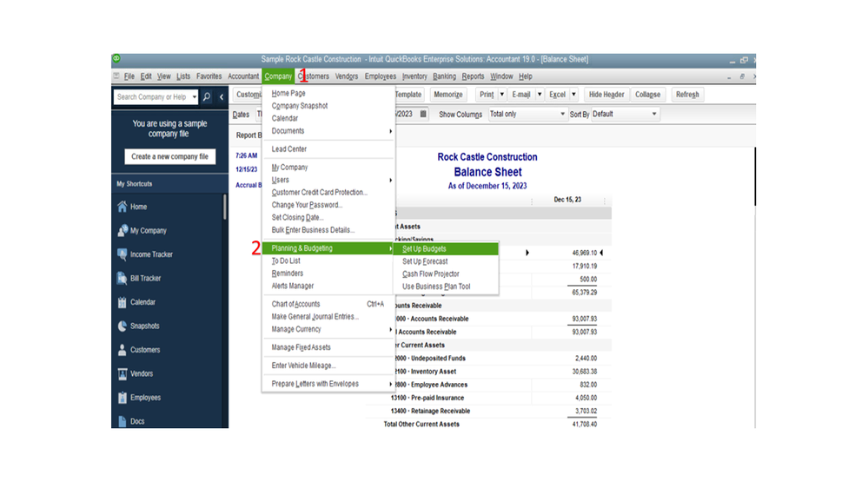Click the Collapse button
The width and height of the screenshot is (868, 488).
coord(647,95)
